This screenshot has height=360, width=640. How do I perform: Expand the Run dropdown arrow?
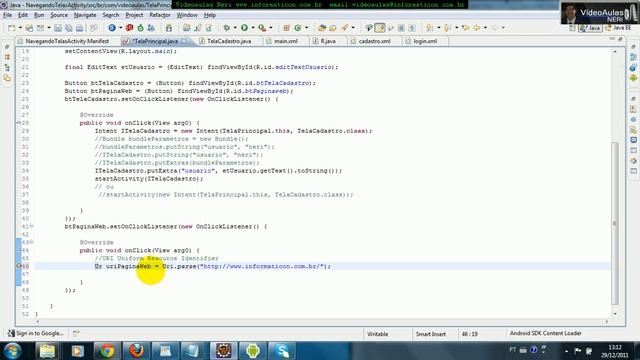[253, 28]
